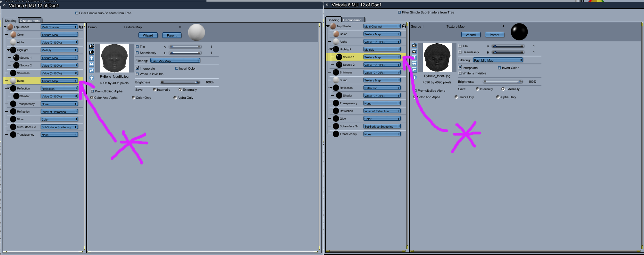
Task: Flip the RyBelle_faceS texture horizontally
Action: click(x=414, y=64)
